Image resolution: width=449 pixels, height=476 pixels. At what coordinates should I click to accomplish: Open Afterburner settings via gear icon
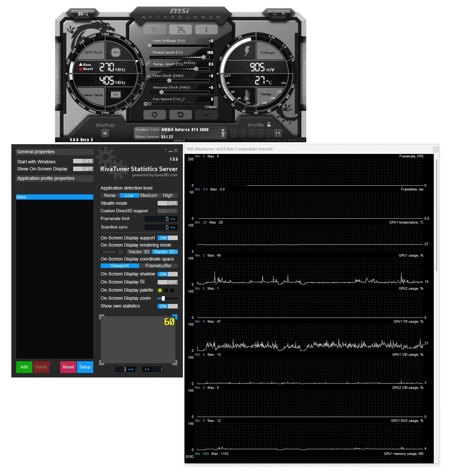pos(155,114)
